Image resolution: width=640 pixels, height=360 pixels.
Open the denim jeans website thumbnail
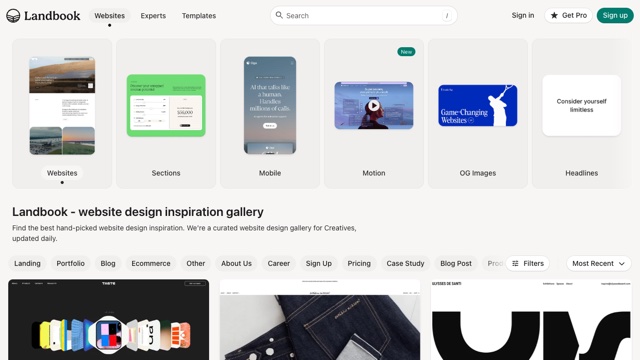click(x=320, y=320)
